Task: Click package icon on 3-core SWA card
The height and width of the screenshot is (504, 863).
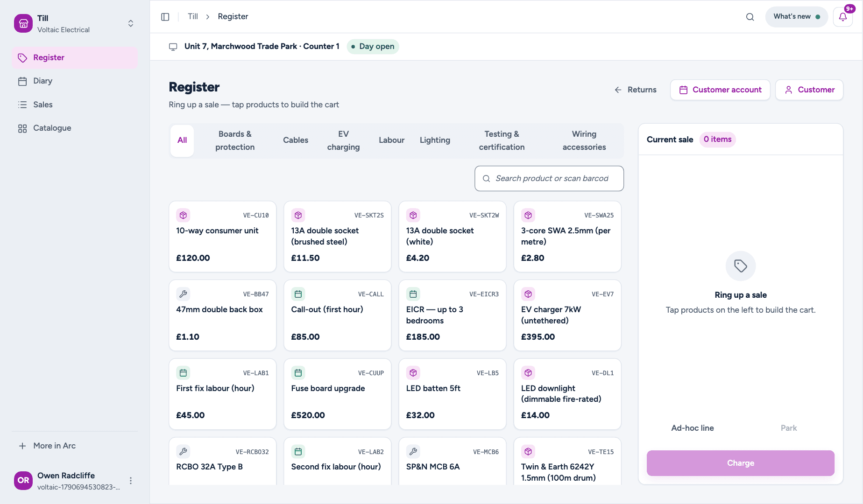Action: click(528, 215)
